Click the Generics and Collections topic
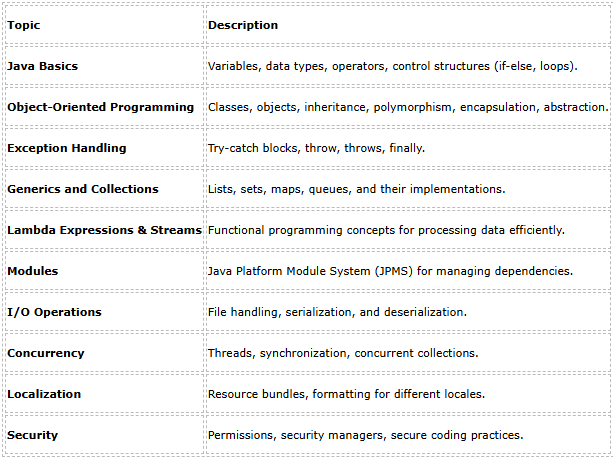The width and height of the screenshot is (613, 459). tap(83, 189)
